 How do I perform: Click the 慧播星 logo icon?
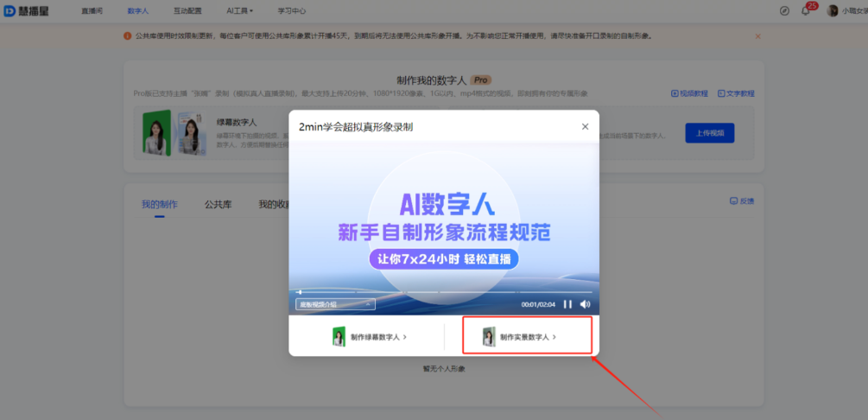10,11
